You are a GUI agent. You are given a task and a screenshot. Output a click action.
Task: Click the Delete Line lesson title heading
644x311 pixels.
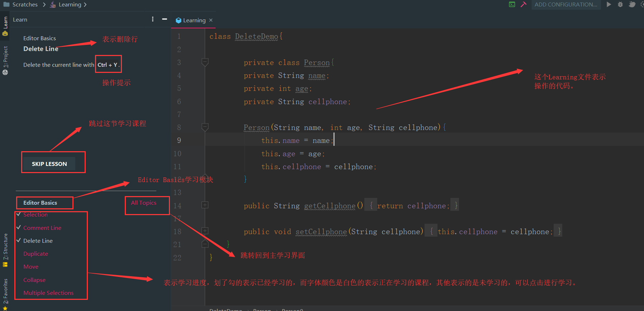[41, 48]
